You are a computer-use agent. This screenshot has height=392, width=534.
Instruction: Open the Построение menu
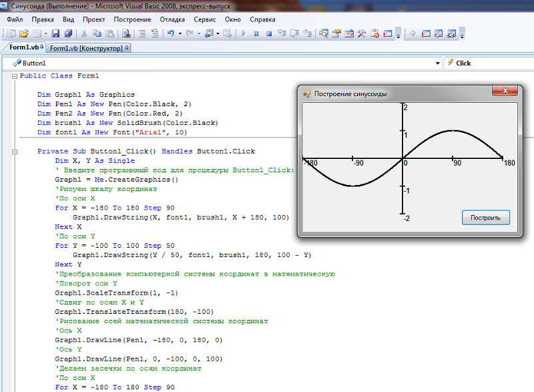(x=132, y=19)
